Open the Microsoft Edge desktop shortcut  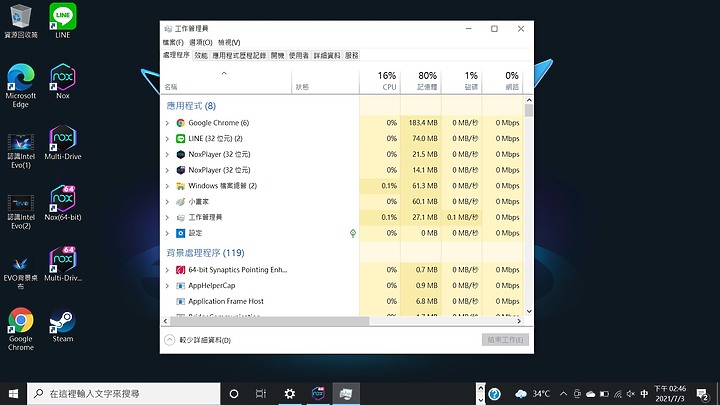point(20,85)
